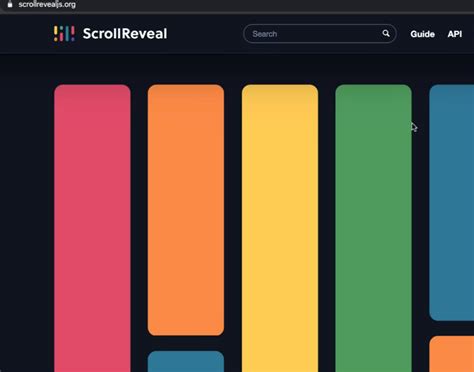Viewport: 474px width, 372px height.
Task: Select the tall yellow block
Action: [280, 228]
